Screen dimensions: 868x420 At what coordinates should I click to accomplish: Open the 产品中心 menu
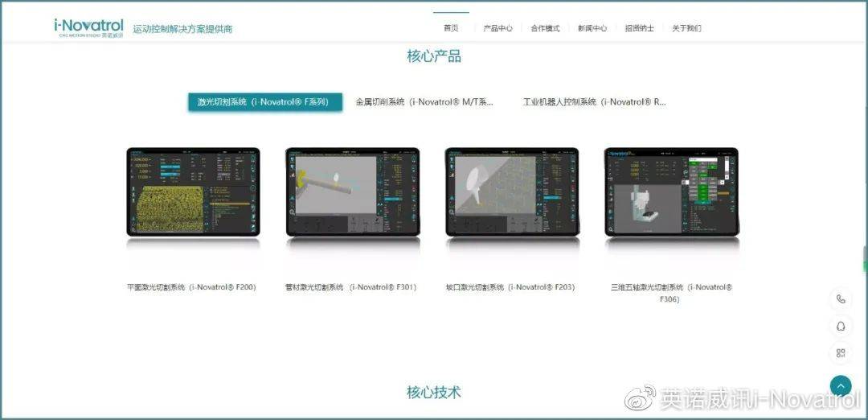point(497,28)
